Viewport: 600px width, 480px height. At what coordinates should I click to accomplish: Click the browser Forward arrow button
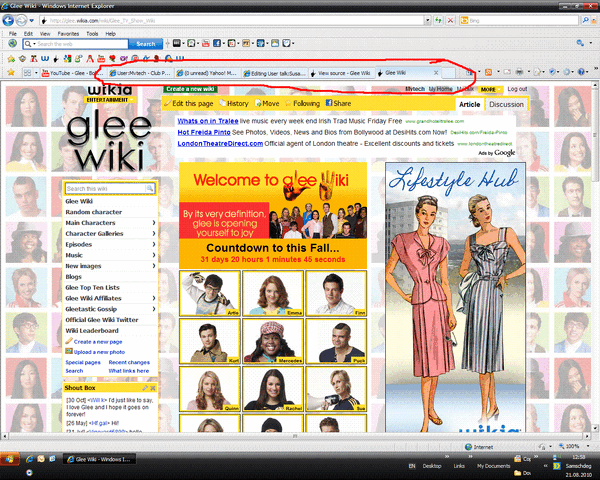pos(21,20)
